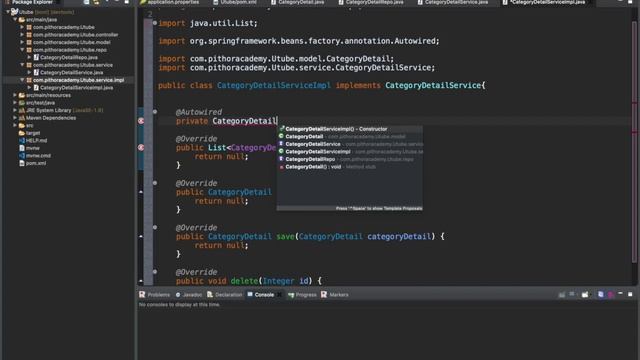This screenshot has width=640, height=360.
Task: Expand the com.pithoracademy.Utube.model package
Action: (22, 42)
